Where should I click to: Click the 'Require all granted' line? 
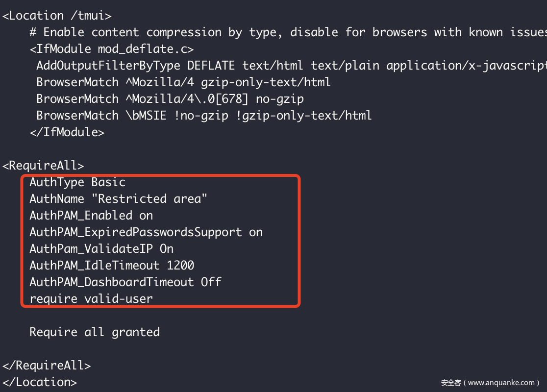(95, 332)
